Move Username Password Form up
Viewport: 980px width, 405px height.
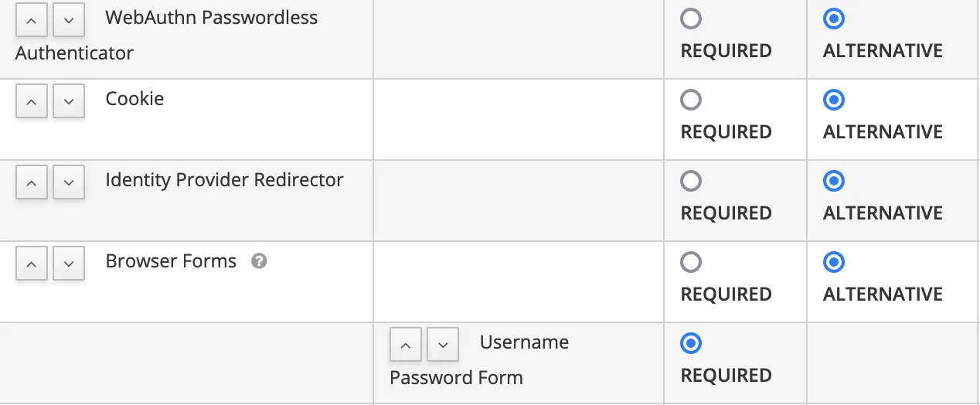coord(406,345)
